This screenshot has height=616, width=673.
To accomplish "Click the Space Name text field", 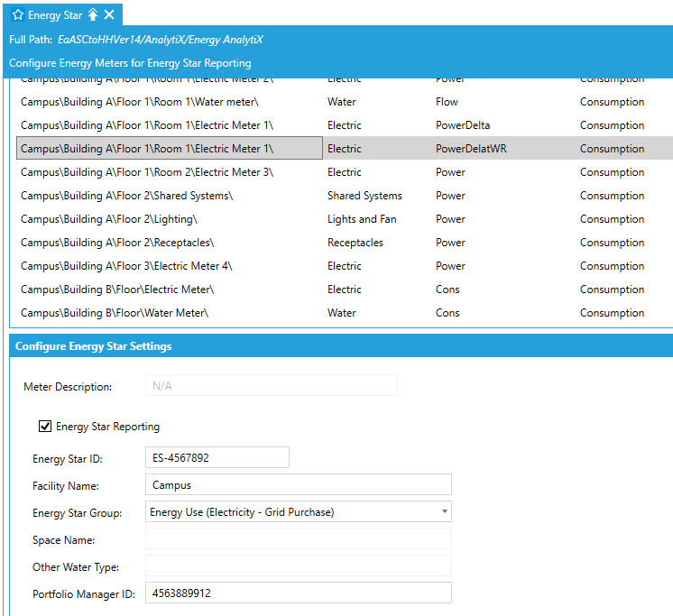I will pyautogui.click(x=298, y=539).
